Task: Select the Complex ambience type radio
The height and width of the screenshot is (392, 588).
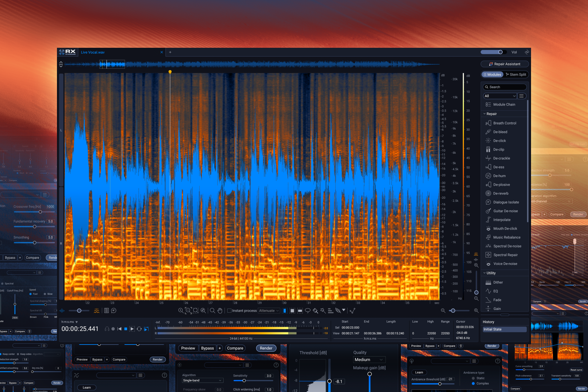Action: 473,383
